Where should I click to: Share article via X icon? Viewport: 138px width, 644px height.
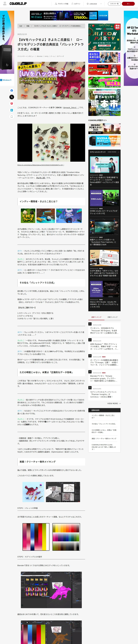[12, 97]
